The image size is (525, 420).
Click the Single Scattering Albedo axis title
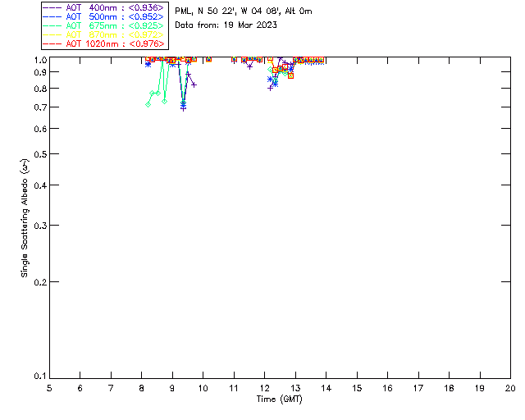tap(25, 218)
